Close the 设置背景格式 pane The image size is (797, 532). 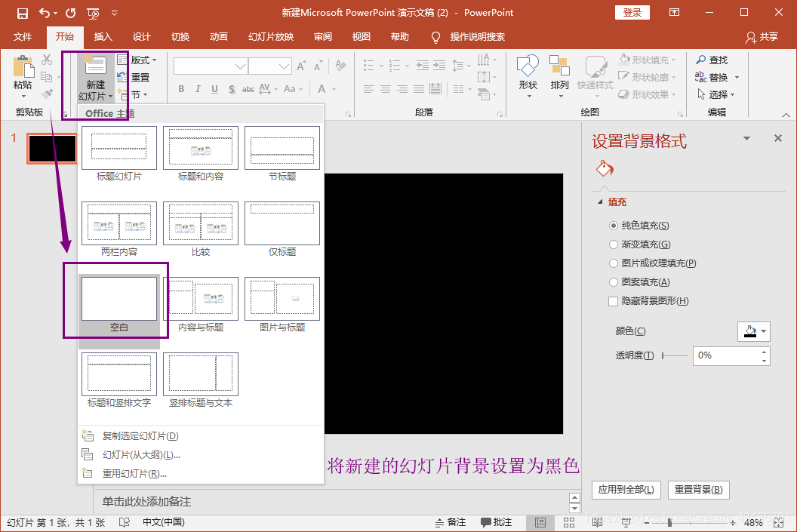click(777, 138)
